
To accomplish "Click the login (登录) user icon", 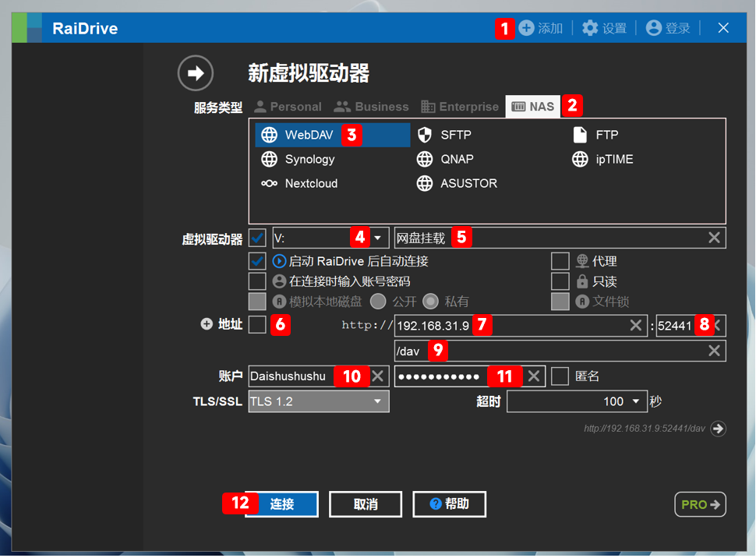I will point(653,28).
